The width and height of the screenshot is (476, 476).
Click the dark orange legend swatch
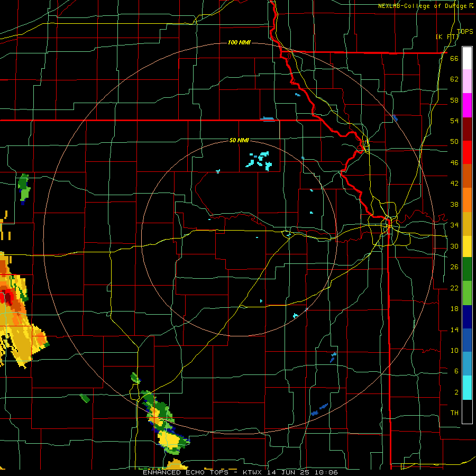467,176
